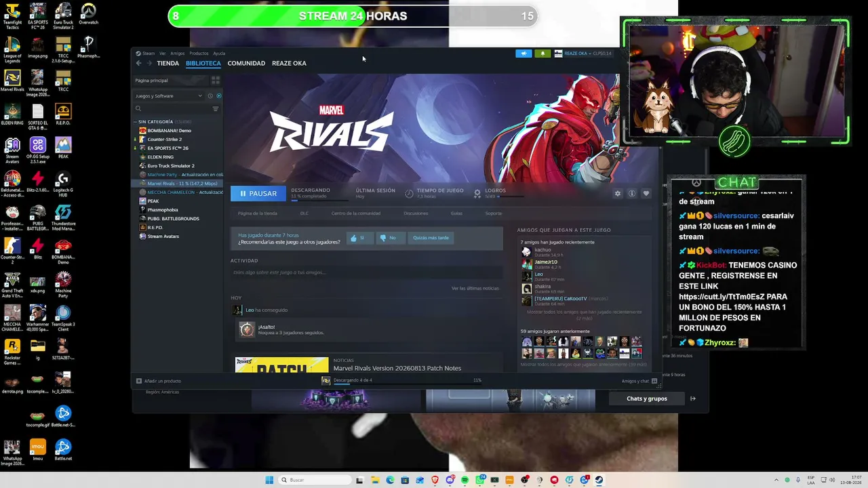Toggle the recent activity clock filter
Image resolution: width=868 pixels, height=488 pixels.
[x=210, y=96]
